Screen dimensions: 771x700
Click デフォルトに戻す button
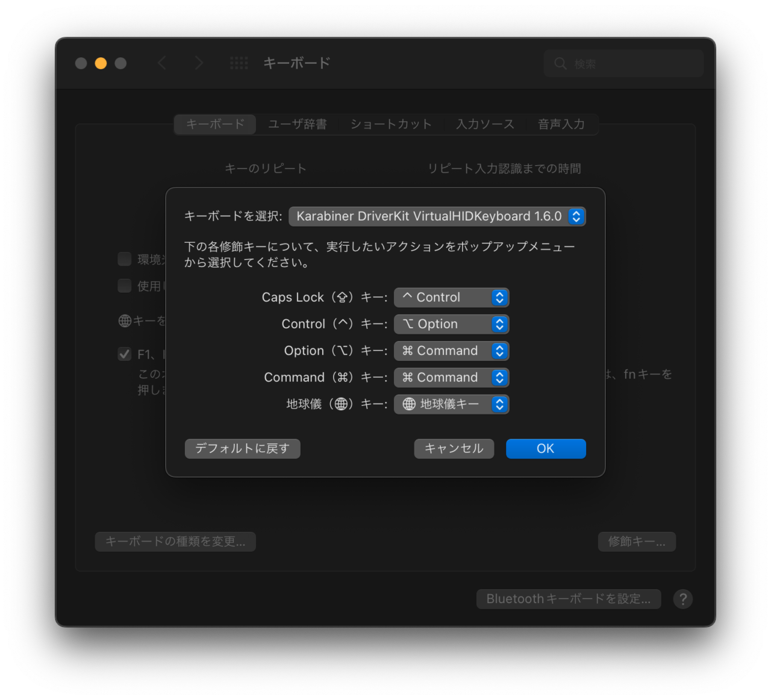[242, 448]
